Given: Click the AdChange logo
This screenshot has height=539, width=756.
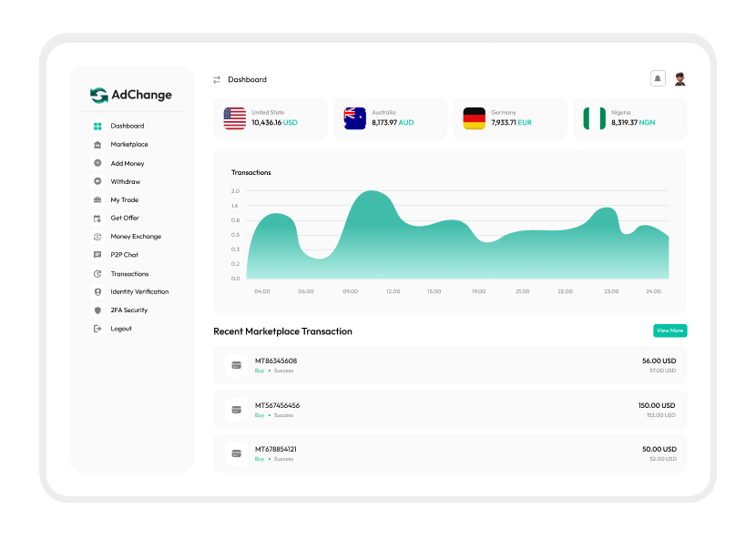Looking at the screenshot, I should click(131, 95).
